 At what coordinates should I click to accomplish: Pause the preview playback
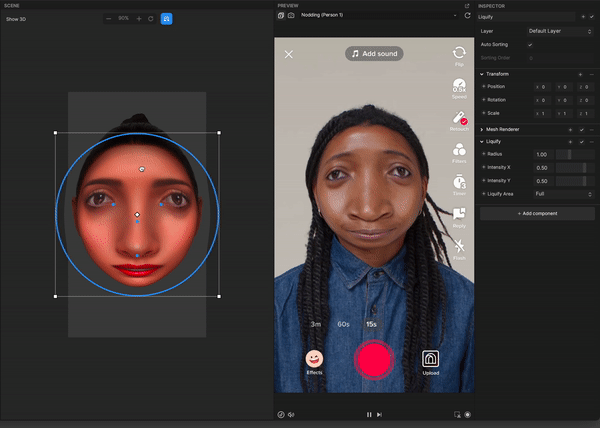tap(369, 415)
